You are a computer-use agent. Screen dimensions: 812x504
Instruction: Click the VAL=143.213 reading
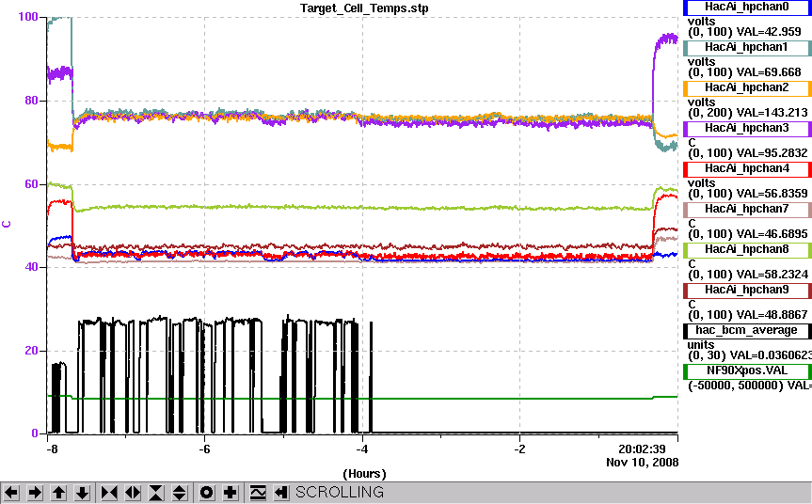click(772, 112)
